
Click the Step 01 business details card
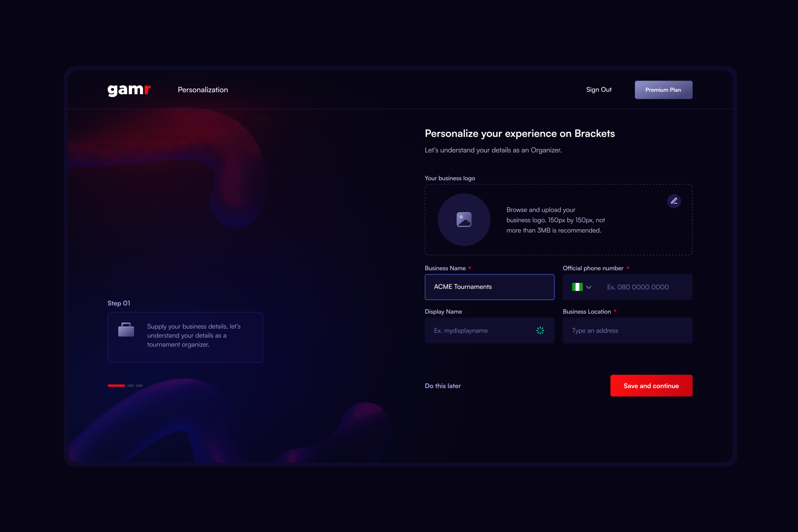pos(185,337)
